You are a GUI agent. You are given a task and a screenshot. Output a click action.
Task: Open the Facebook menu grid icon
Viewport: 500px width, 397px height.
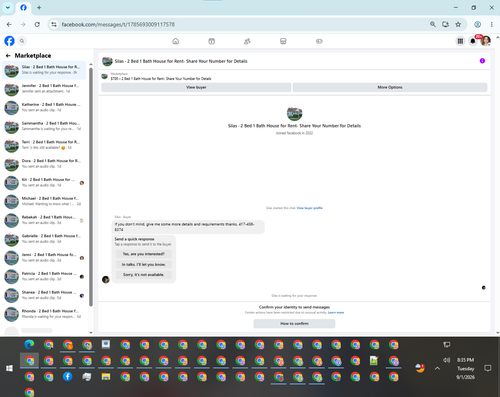[460, 41]
